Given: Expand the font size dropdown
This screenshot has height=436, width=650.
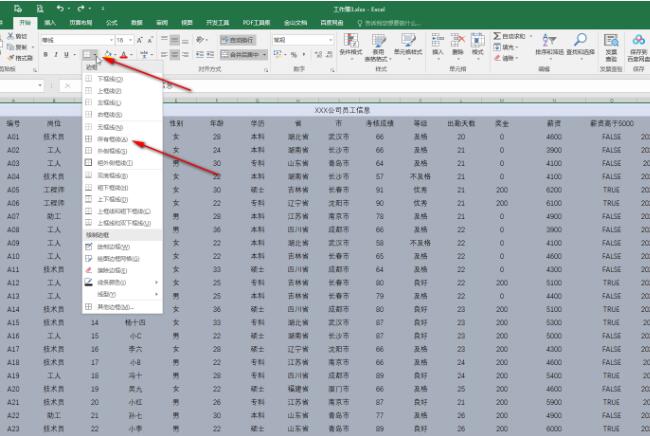Looking at the screenshot, I should (130, 40).
